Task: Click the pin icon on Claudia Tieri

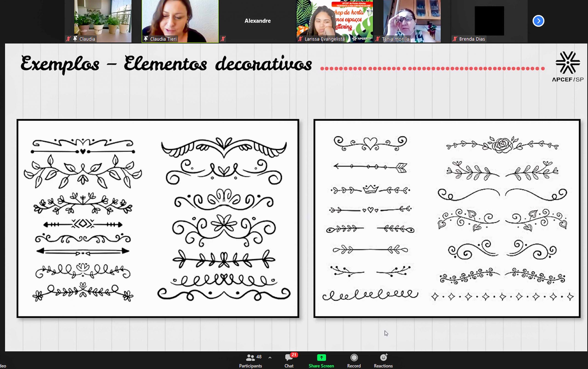Action: pos(146,39)
